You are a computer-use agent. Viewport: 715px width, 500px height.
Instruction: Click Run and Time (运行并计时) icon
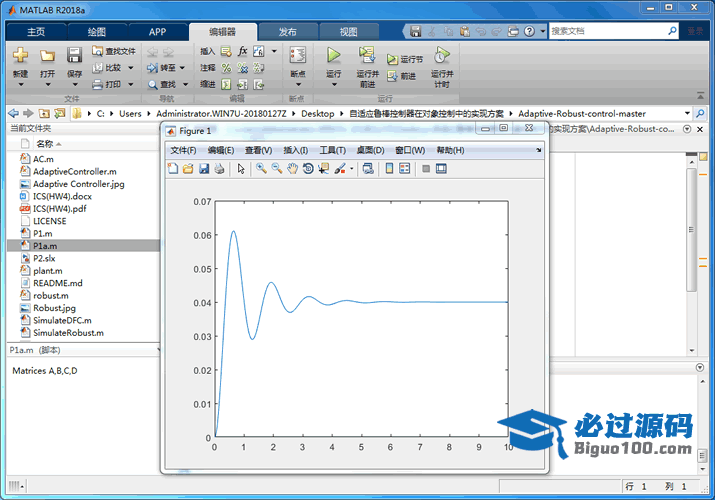click(x=441, y=55)
